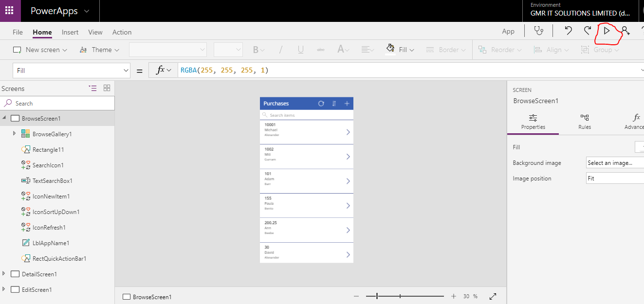
Task: Click the Search screens box
Action: pyautogui.click(x=57, y=103)
